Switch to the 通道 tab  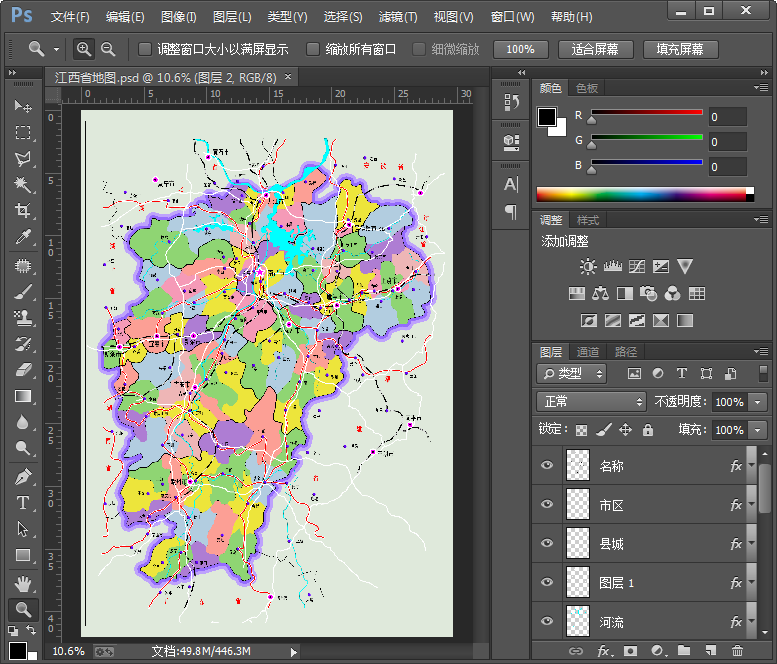click(x=588, y=352)
